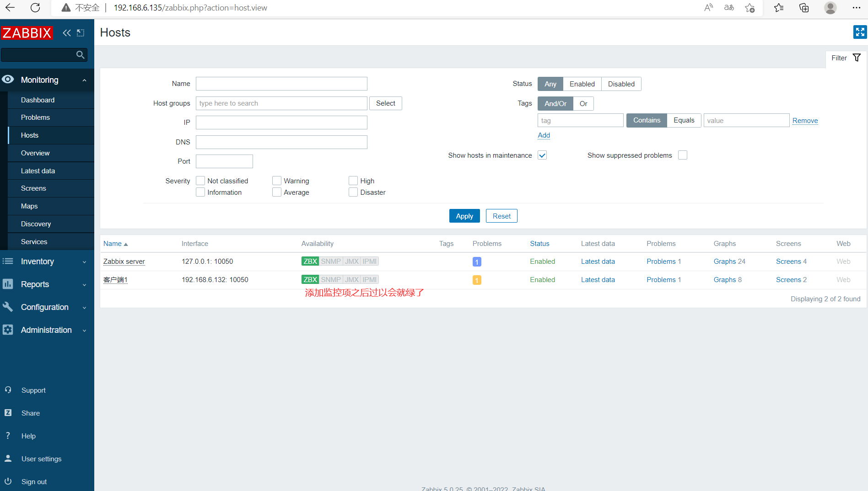
Task: Check the Average severity box
Action: [277, 192]
